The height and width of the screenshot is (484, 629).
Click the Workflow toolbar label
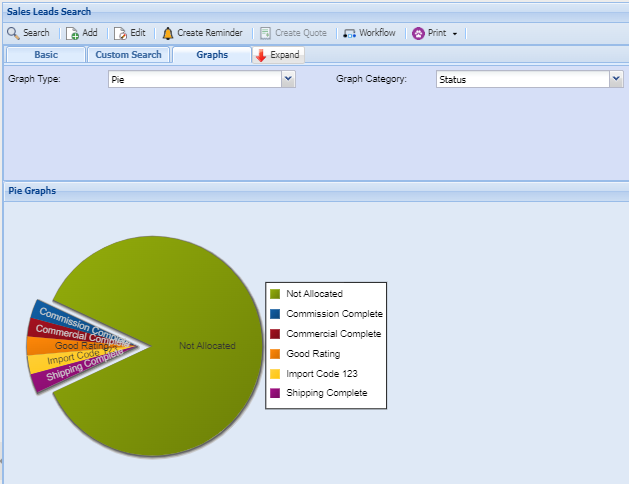[x=377, y=33]
